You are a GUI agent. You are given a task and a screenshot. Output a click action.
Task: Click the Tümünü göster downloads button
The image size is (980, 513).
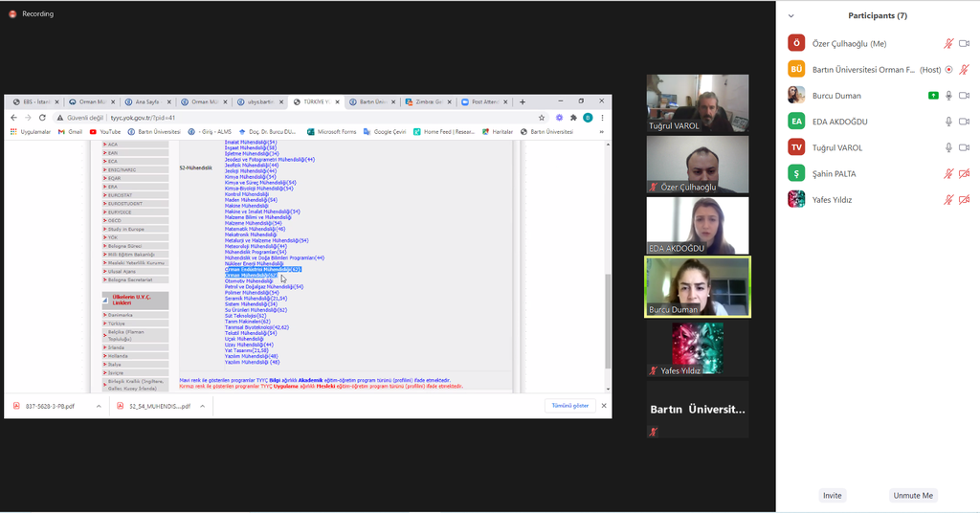(568, 406)
